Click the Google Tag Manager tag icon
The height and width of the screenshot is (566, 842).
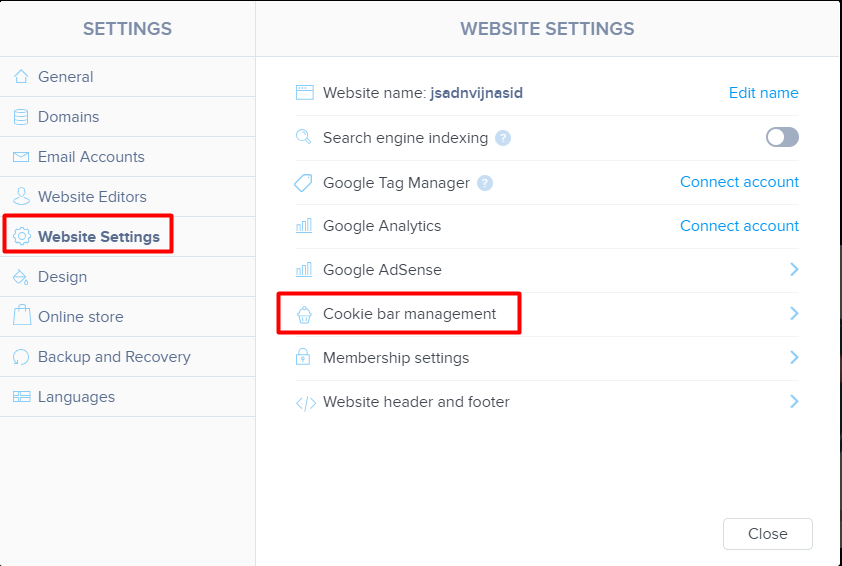pyautogui.click(x=303, y=183)
